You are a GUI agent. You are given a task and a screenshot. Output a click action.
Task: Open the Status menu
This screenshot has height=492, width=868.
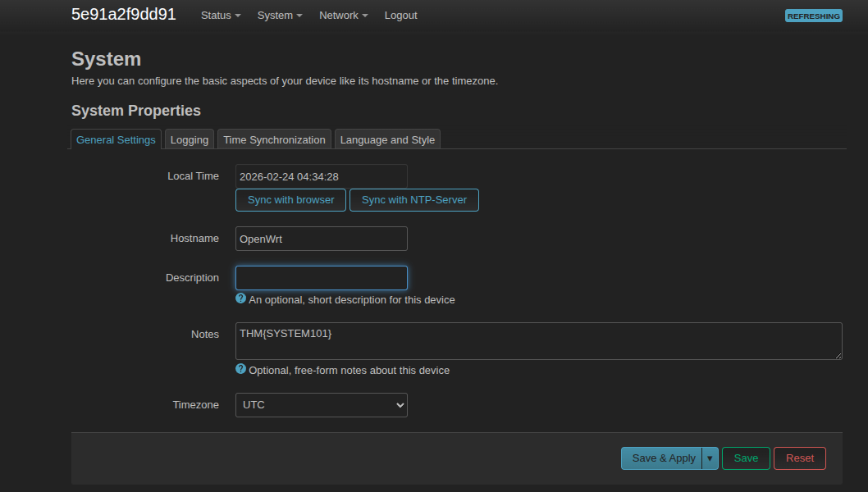click(221, 16)
